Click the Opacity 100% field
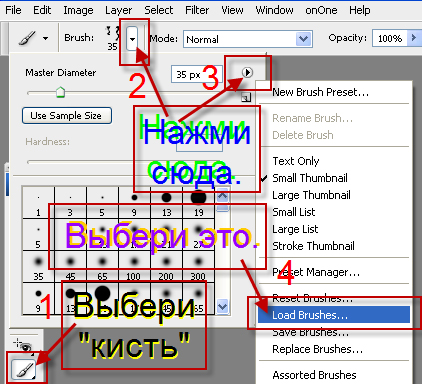The width and height of the screenshot is (422, 384). [390, 38]
